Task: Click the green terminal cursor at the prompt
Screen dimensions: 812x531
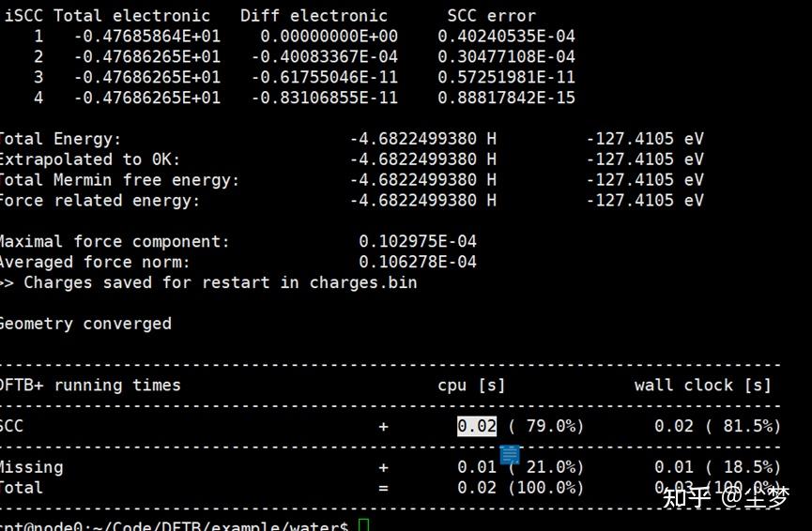Action: (363, 525)
